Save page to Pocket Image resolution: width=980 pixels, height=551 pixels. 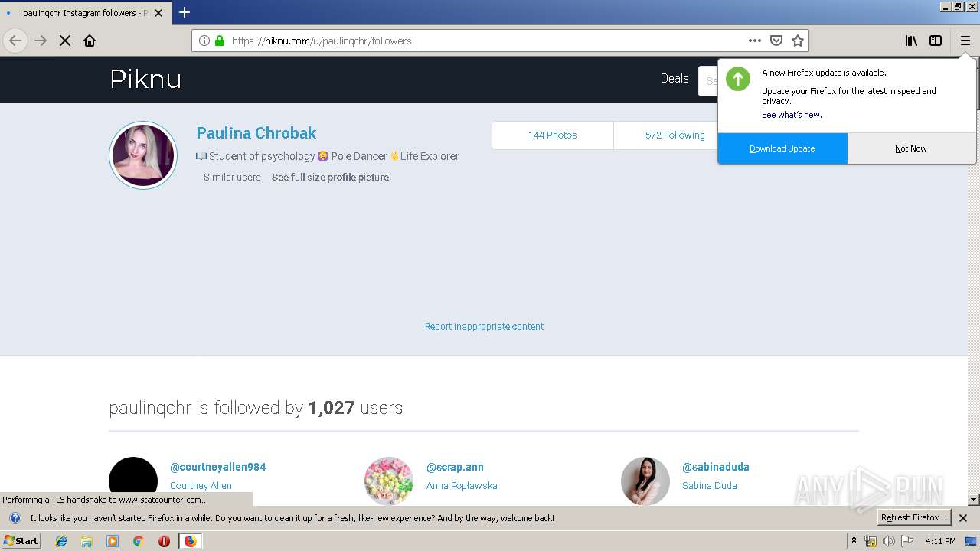(x=776, y=41)
